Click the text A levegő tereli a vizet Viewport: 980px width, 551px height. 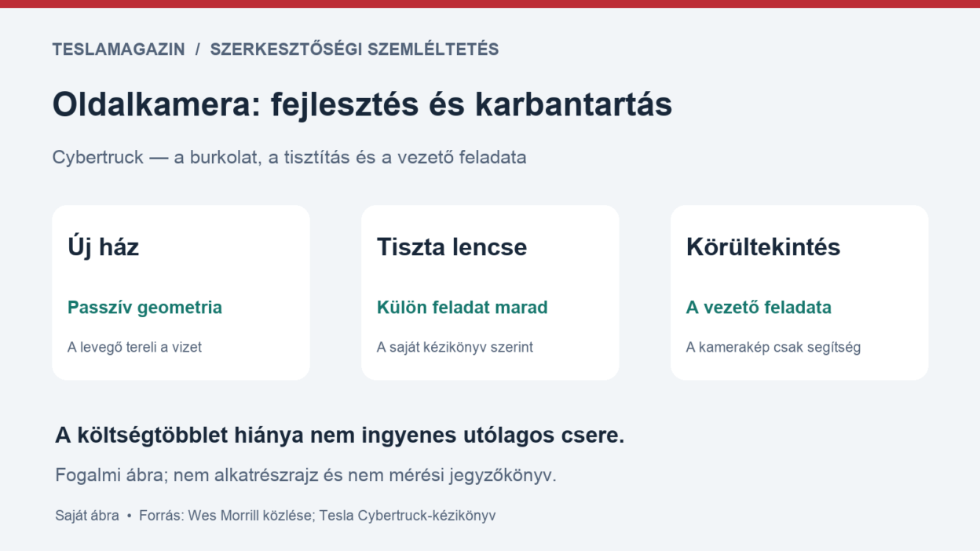[x=134, y=347]
